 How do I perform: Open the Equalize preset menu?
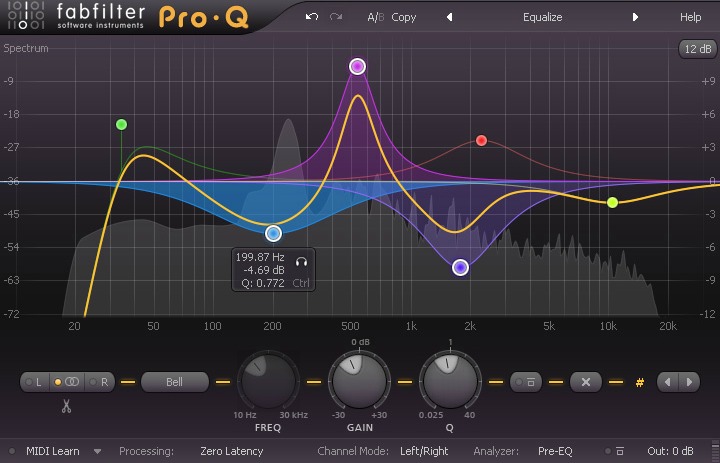(542, 17)
